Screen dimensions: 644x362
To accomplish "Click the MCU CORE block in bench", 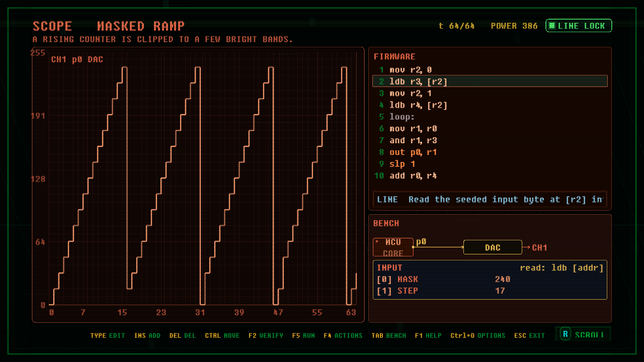I will [393, 247].
